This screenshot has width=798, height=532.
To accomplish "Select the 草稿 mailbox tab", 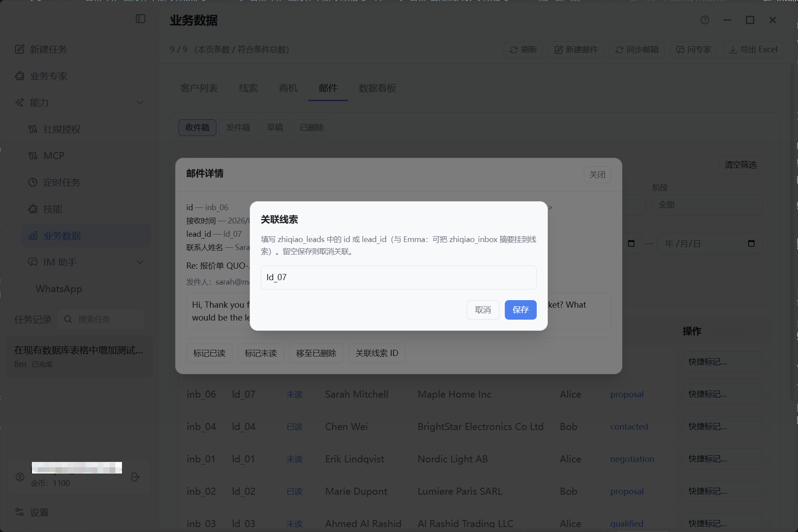I will click(275, 128).
